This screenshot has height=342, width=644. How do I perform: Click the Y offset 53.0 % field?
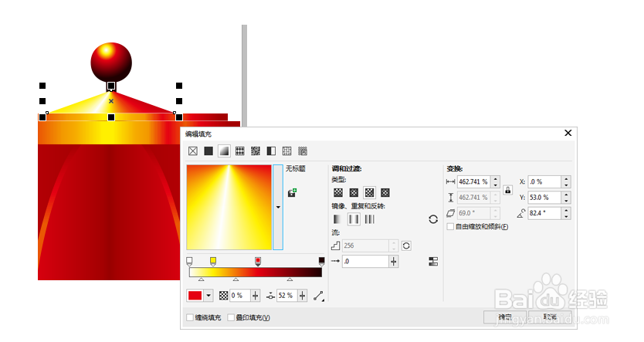545,198
